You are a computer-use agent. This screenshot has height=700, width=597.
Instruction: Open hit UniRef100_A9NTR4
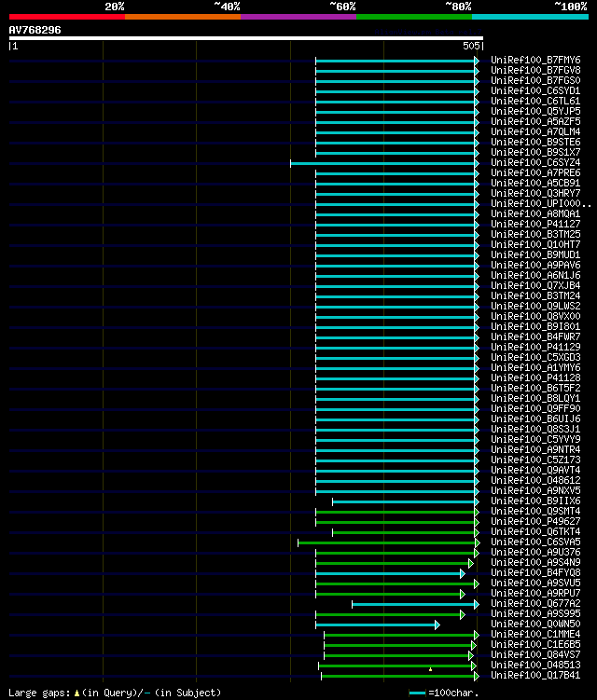point(535,450)
